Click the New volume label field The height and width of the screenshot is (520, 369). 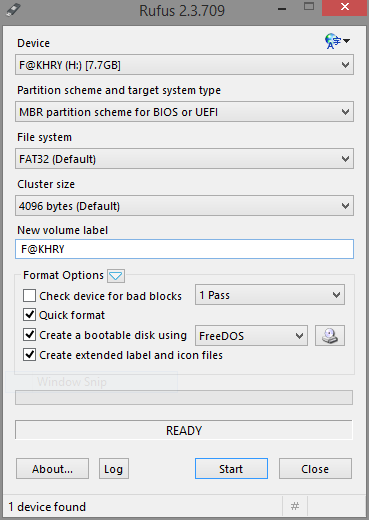click(184, 249)
